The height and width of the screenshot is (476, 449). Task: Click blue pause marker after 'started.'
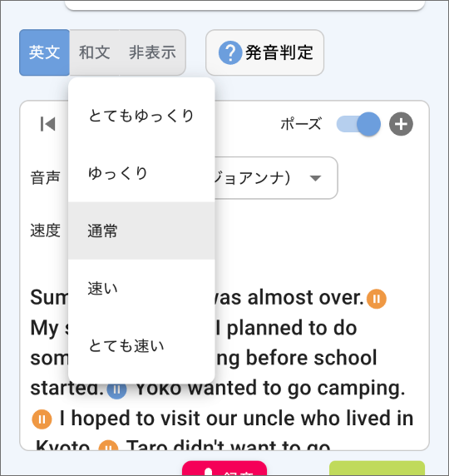116,389
